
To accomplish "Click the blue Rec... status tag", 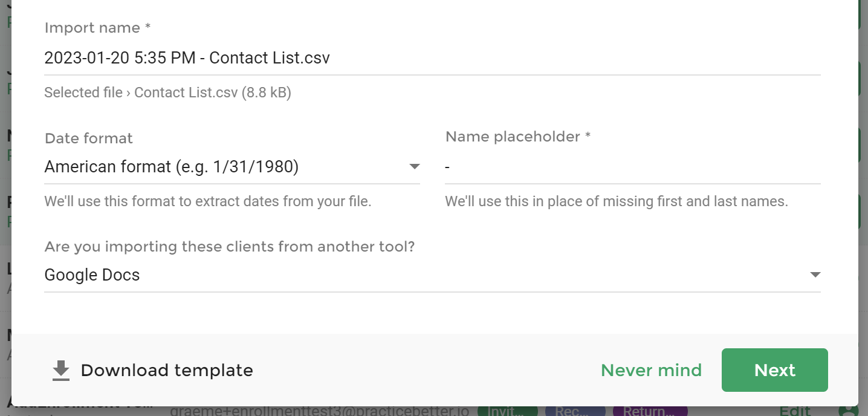I will coord(575,411).
